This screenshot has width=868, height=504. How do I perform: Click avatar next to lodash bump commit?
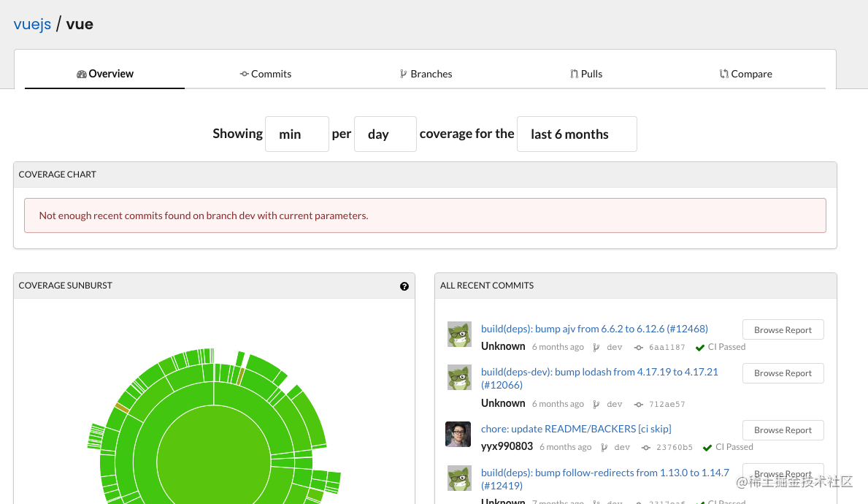click(x=459, y=378)
